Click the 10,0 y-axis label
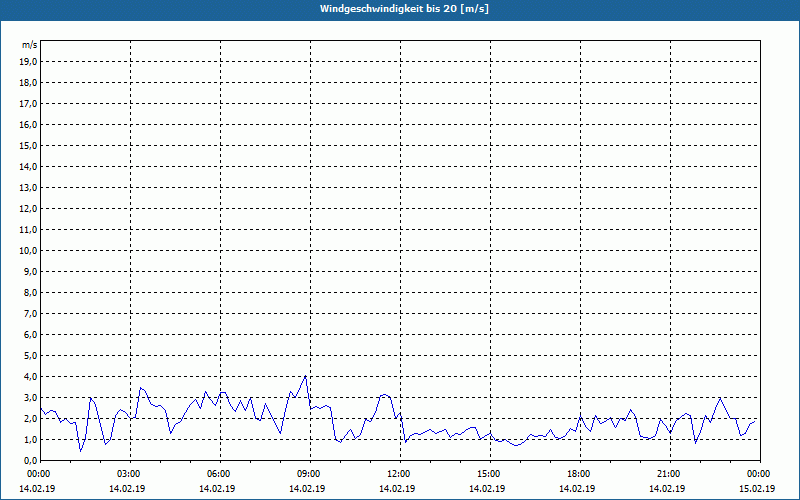 [28, 251]
